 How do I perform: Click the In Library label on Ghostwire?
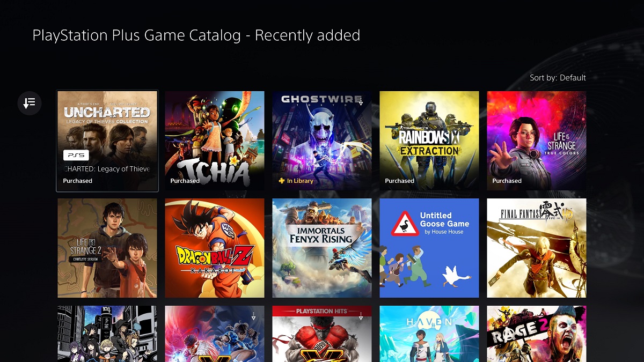(300, 181)
